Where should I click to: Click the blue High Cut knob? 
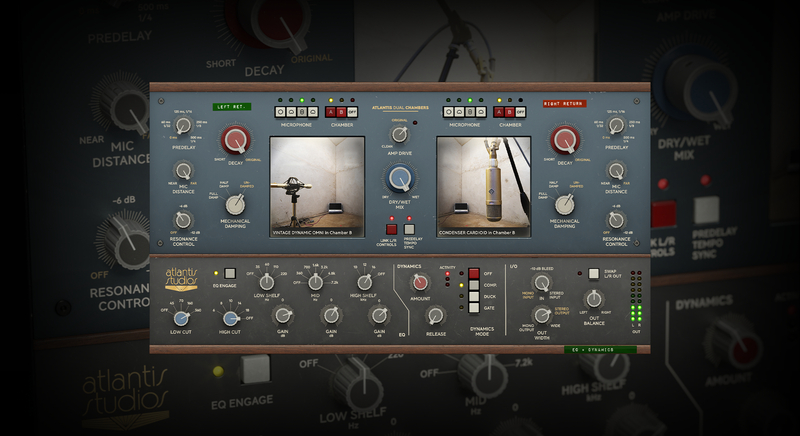point(230,319)
